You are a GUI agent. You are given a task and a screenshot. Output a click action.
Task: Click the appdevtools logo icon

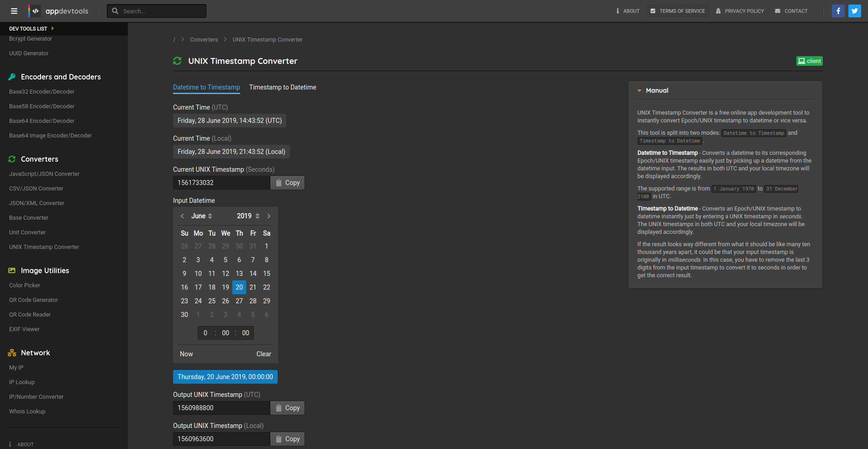click(x=35, y=11)
